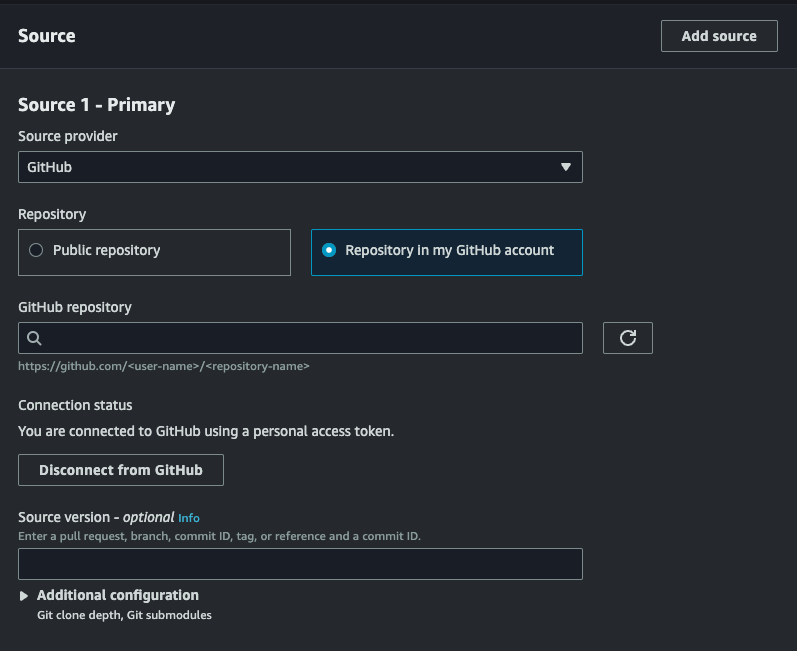Image resolution: width=797 pixels, height=651 pixels.
Task: Click the Additional configuration heading text
Action: 118,595
